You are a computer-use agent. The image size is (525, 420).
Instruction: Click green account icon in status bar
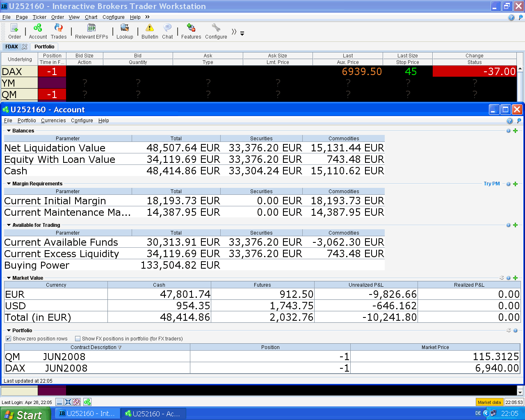pyautogui.click(x=87, y=402)
